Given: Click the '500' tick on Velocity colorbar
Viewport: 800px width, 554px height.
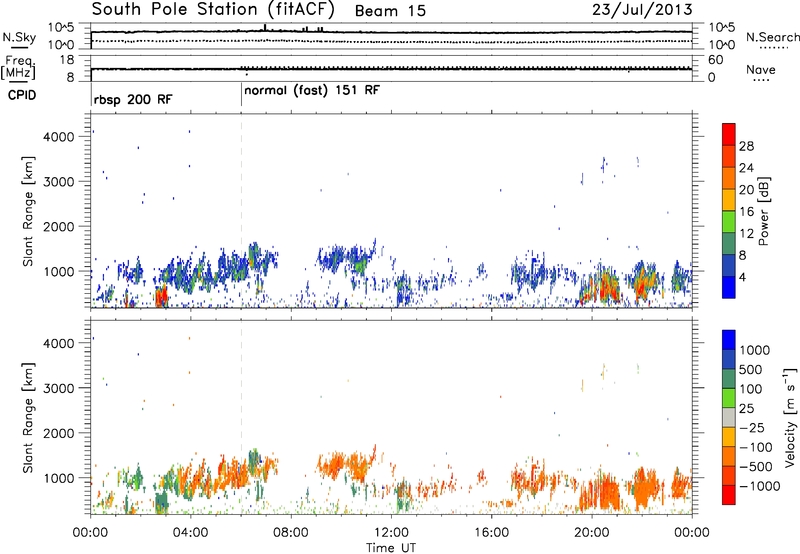Looking at the screenshot, I should click(x=753, y=370).
